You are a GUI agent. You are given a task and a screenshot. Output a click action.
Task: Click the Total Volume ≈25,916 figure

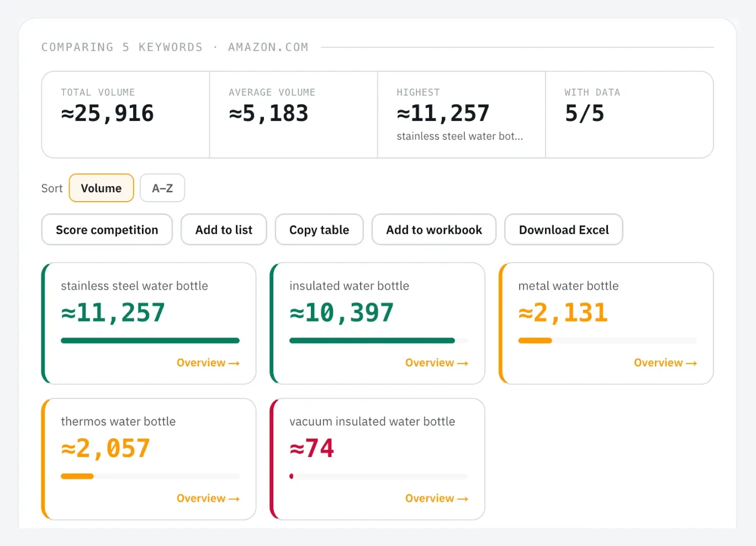(x=108, y=113)
